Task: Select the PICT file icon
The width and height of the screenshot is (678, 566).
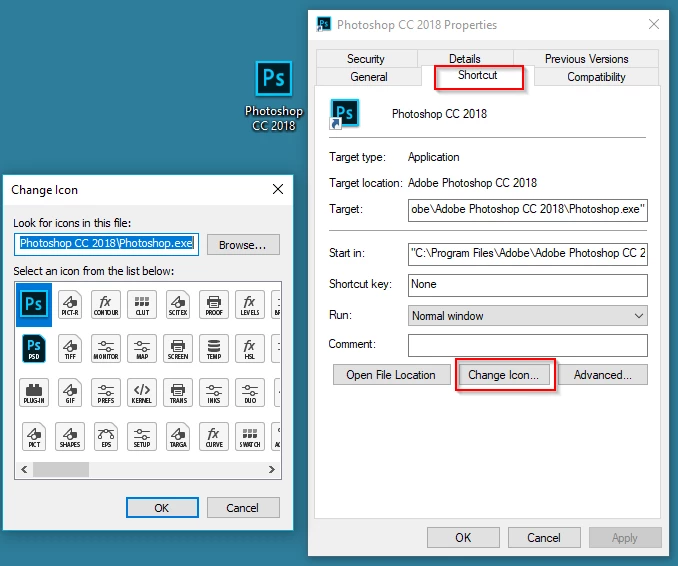Action: (34, 437)
